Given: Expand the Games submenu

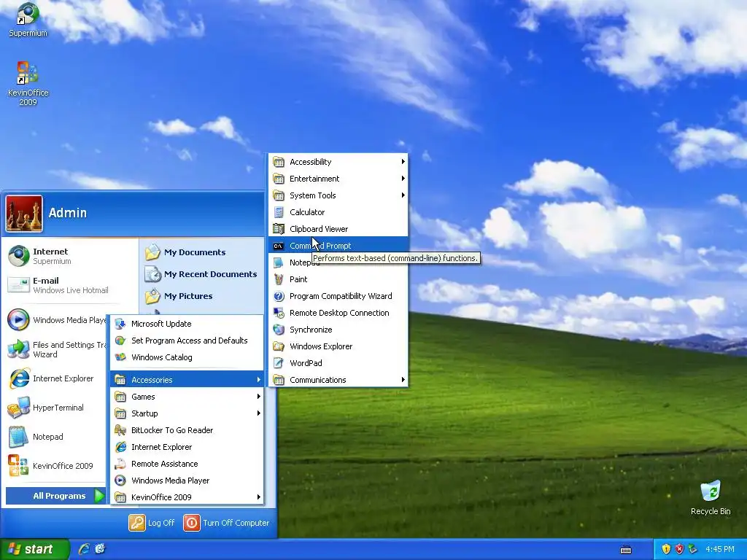Looking at the screenshot, I should pos(187,397).
